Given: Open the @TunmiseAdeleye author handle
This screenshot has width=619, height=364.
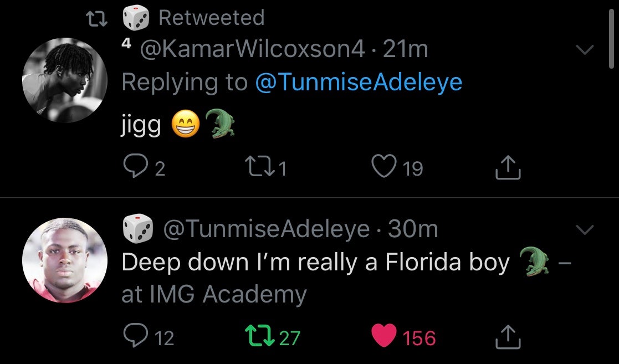Looking at the screenshot, I should pos(265,229).
